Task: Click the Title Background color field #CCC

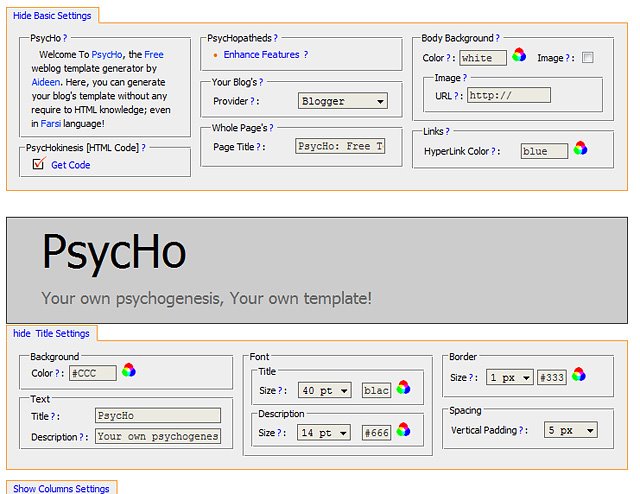Action: pos(93,373)
